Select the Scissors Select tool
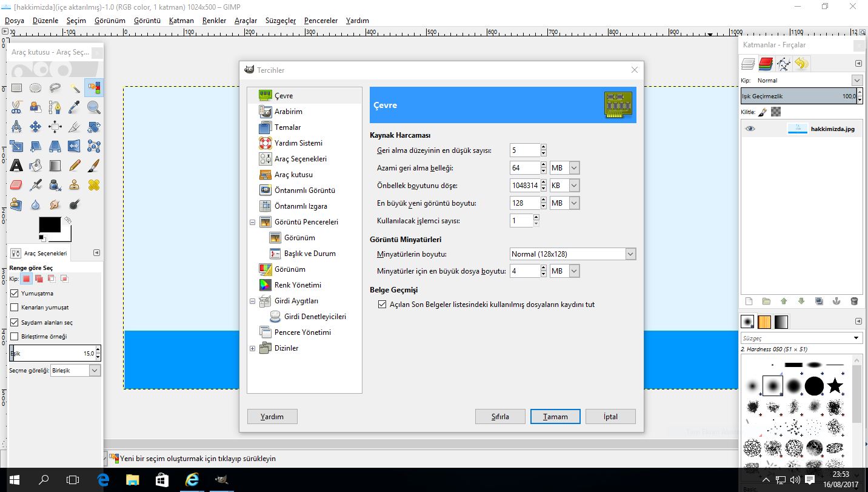 tap(16, 107)
